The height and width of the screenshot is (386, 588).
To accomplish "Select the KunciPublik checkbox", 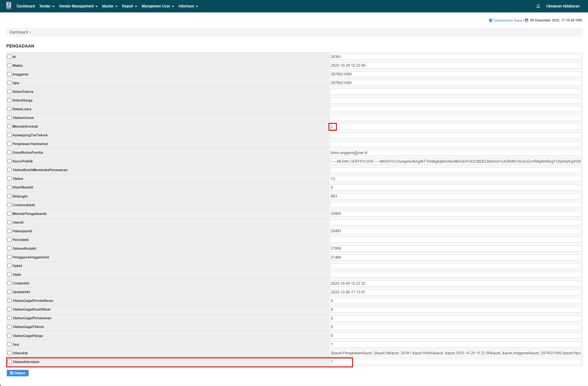I will 10,161.
